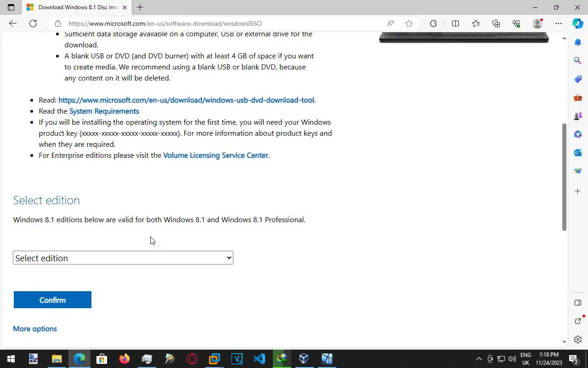Open sidebar settings gear

coord(578,339)
